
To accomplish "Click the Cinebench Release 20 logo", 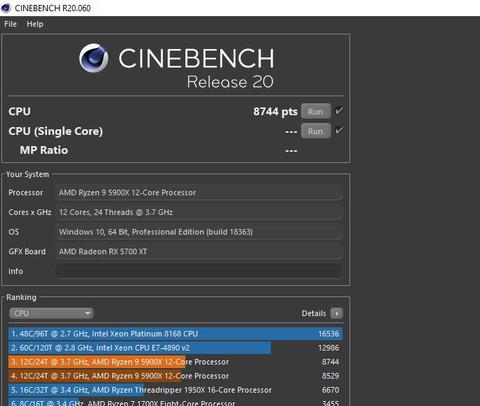I will [177, 67].
